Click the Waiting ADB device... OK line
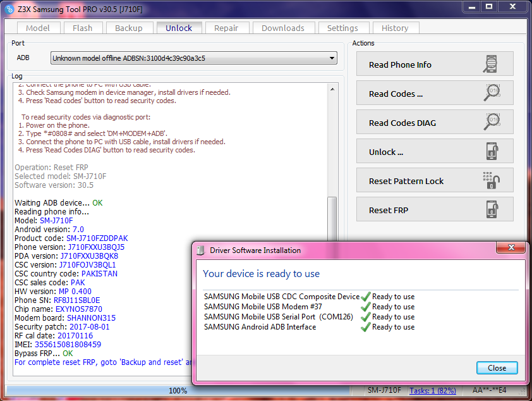 58,203
